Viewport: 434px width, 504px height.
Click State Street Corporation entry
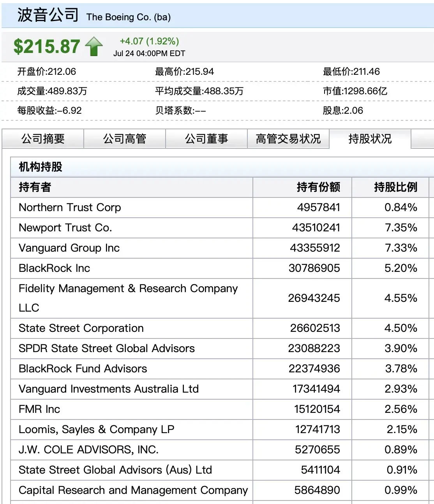pyautogui.click(x=81, y=328)
